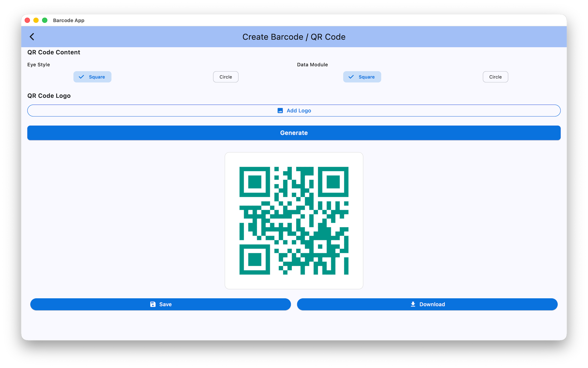The width and height of the screenshot is (588, 368).
Task: Save the generated QR code
Action: click(x=161, y=304)
